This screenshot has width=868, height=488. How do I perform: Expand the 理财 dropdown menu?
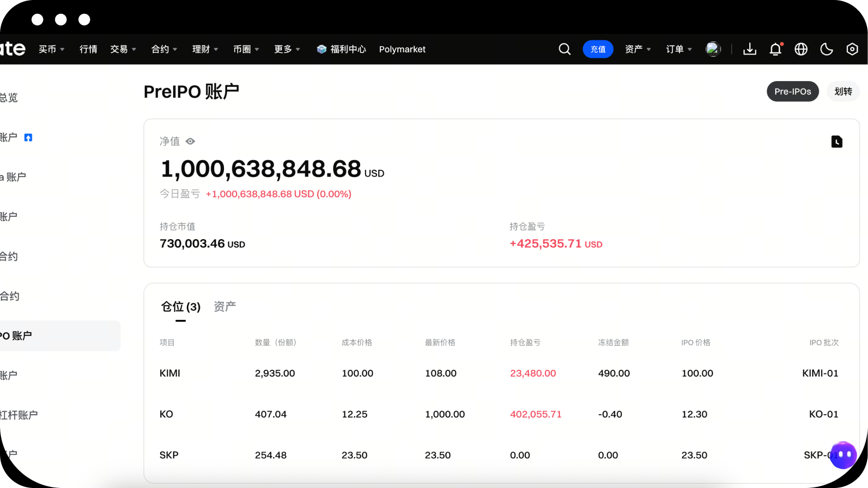click(205, 49)
